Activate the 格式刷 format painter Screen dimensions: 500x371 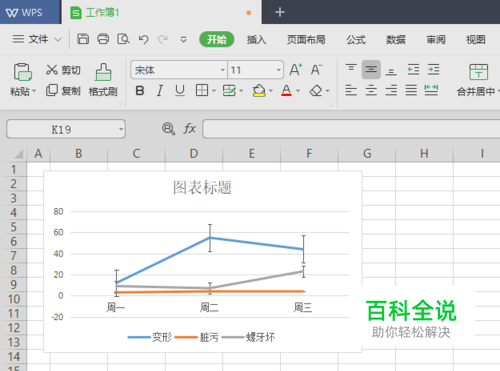(103, 80)
